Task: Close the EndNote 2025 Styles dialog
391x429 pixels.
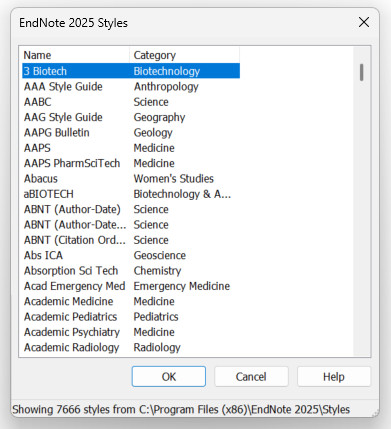Action: 364,23
